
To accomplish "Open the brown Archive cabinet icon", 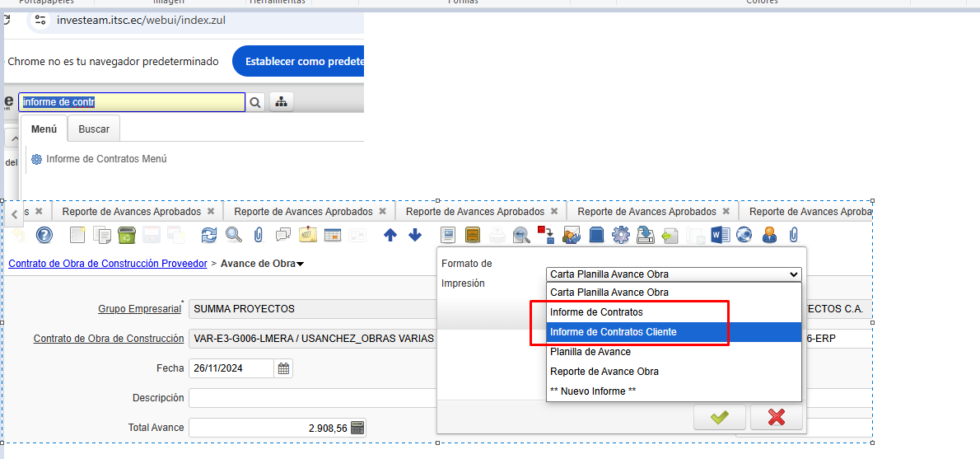I will coord(473,236).
